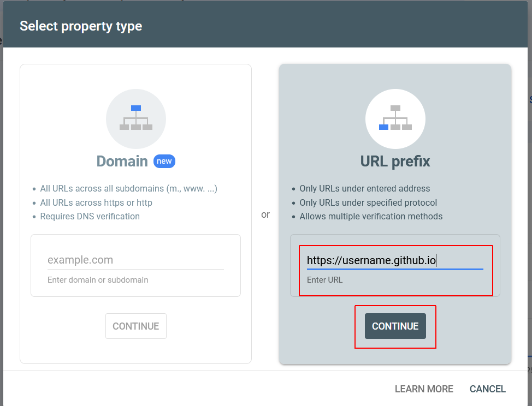Open the LEARN MORE link
This screenshot has width=532, height=406.
point(424,389)
